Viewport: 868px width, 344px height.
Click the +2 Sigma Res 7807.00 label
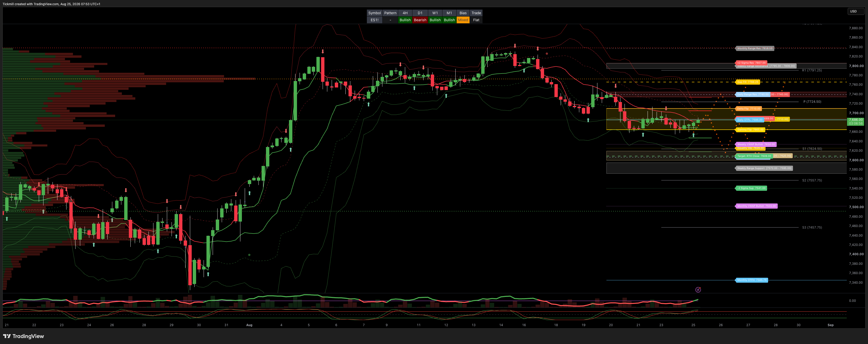751,63
